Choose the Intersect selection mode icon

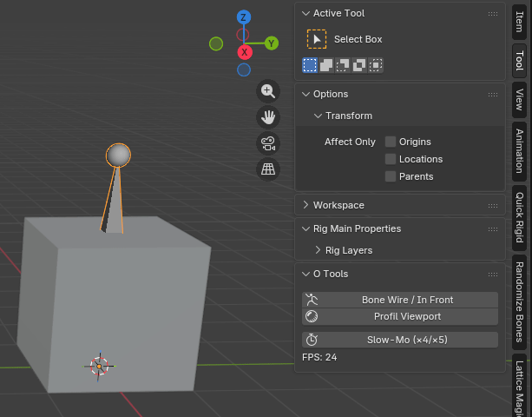pyautogui.click(x=376, y=65)
